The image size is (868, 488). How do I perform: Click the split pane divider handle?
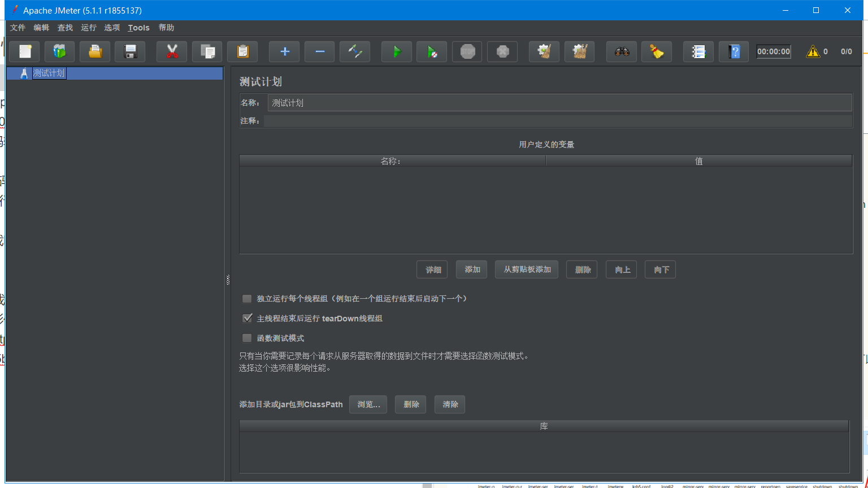pos(228,279)
